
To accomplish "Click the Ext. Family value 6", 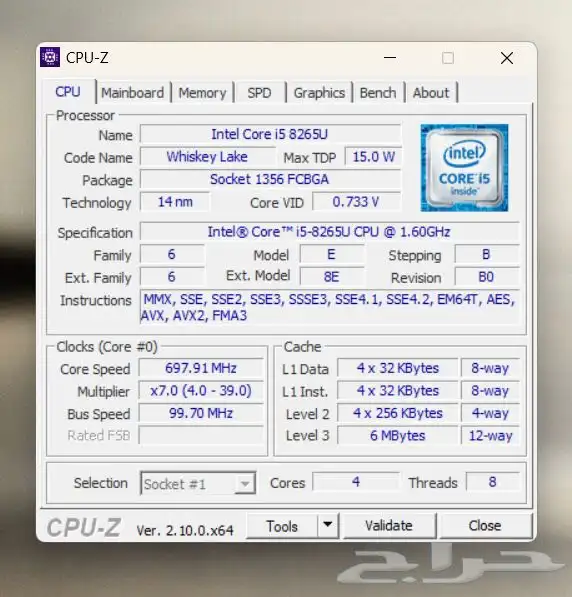I will 172,277.
